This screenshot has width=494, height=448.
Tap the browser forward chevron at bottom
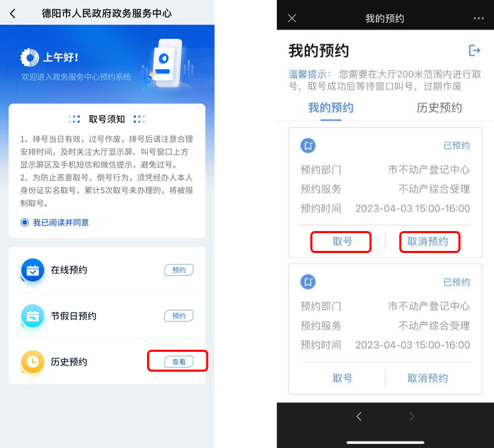click(x=411, y=417)
